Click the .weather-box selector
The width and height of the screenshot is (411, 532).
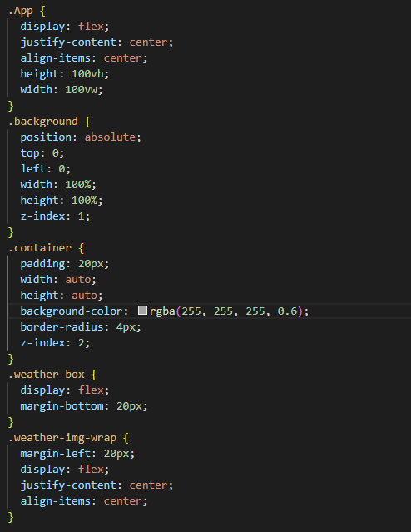click(47, 375)
